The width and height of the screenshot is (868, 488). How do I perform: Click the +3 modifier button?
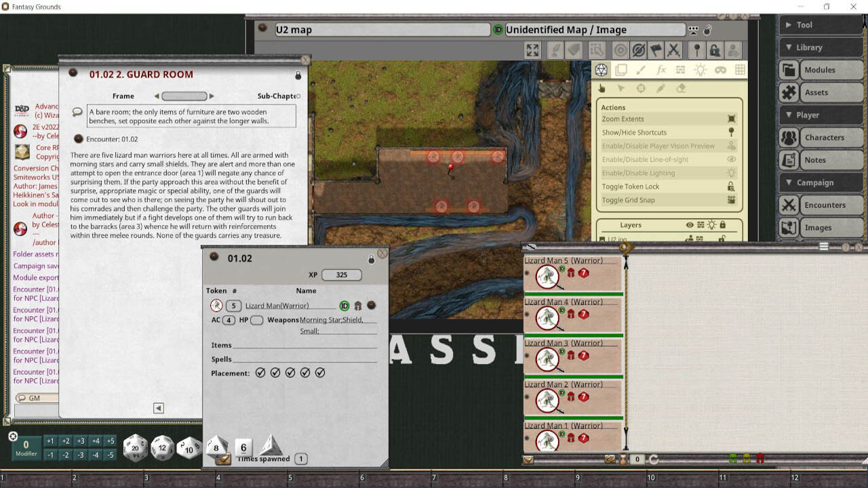pos(81,441)
